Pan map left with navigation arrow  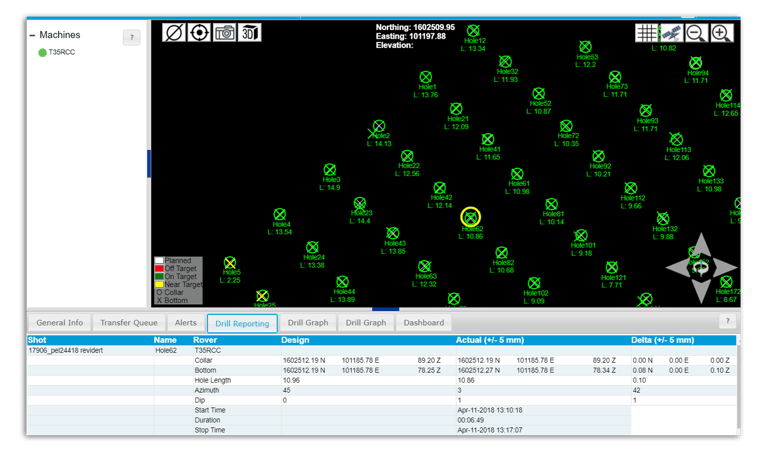(677, 267)
